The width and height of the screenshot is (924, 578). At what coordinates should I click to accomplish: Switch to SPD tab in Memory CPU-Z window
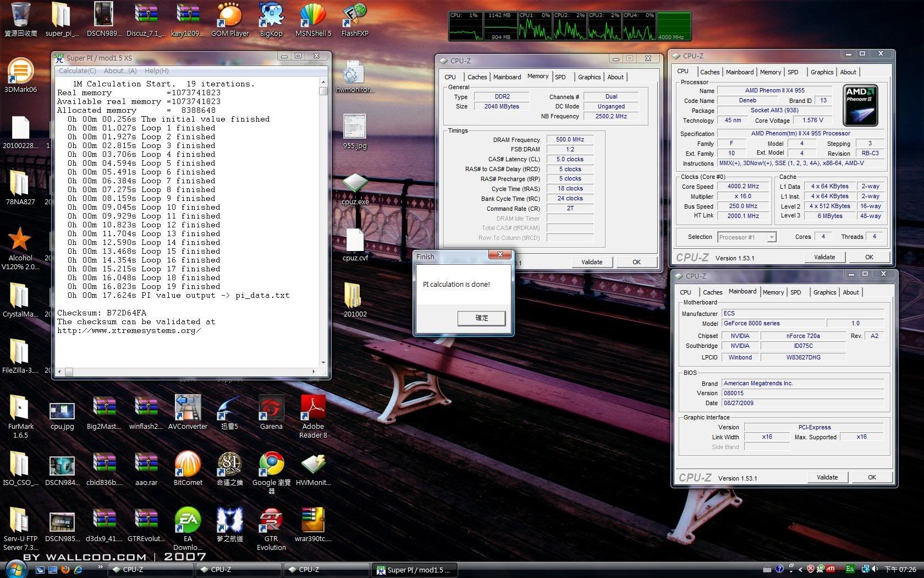[x=560, y=77]
